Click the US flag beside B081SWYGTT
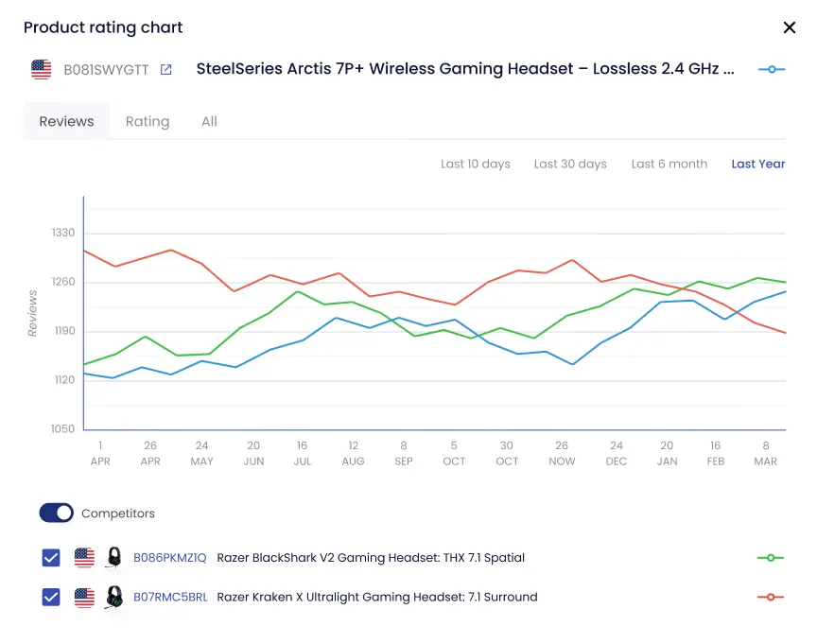817x644 pixels. [x=41, y=69]
